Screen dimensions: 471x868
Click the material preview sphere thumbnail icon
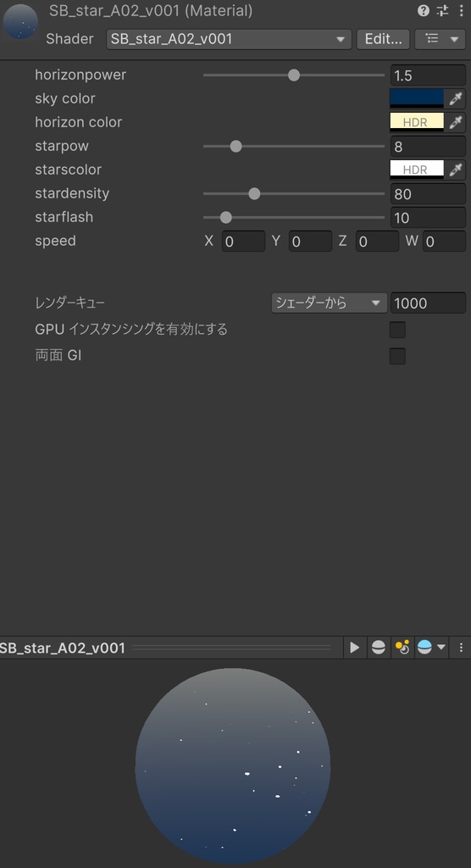20,21
